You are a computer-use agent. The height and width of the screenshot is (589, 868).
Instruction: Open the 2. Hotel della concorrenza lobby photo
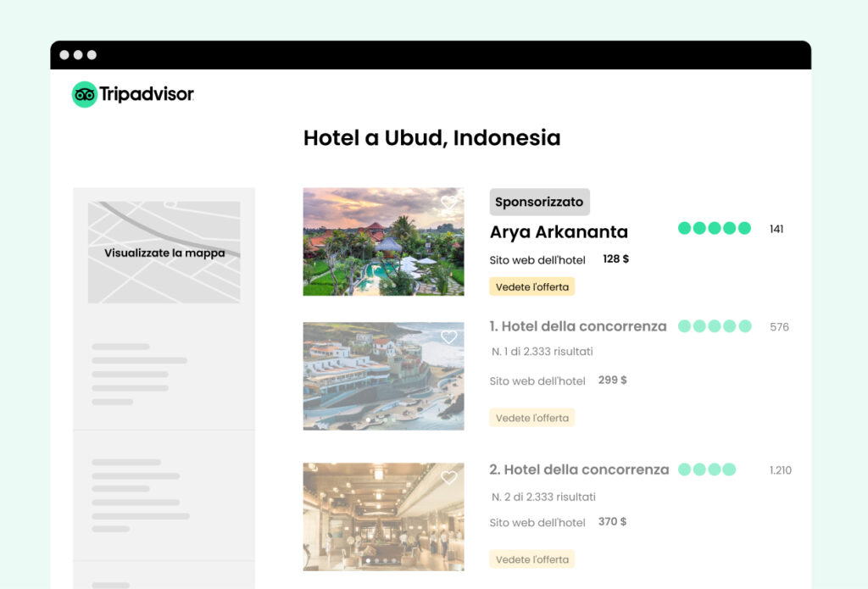coord(384,516)
